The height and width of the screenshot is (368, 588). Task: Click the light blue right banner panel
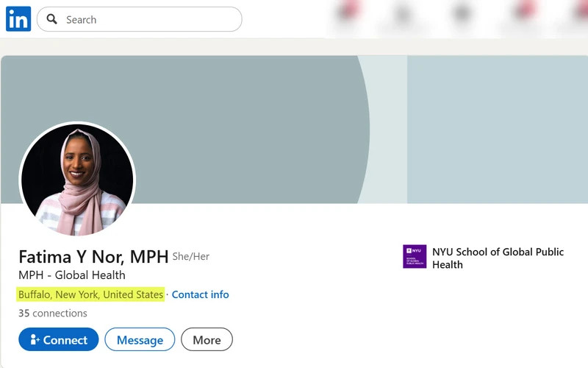point(498,130)
